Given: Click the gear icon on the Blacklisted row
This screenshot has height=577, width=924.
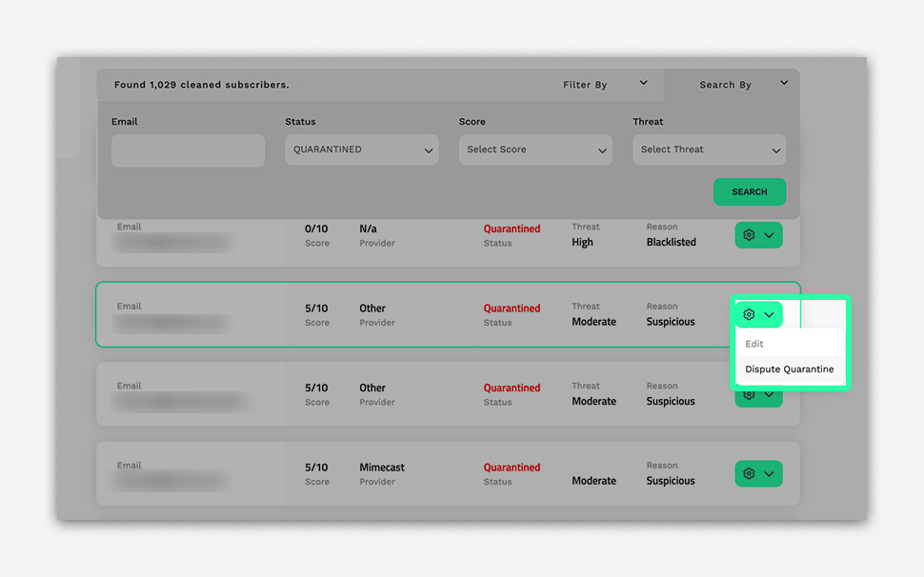Looking at the screenshot, I should click(749, 235).
